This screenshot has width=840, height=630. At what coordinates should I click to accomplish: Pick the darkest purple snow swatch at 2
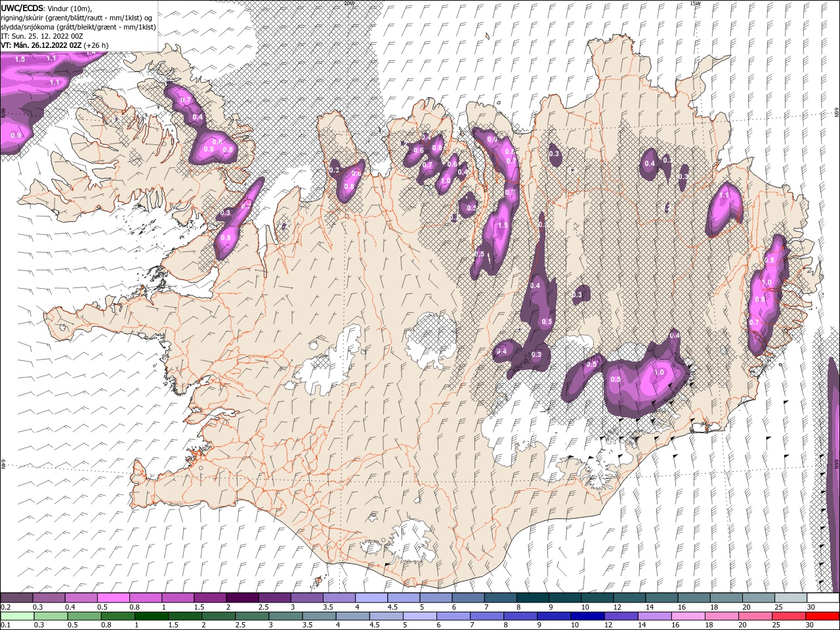click(x=242, y=598)
